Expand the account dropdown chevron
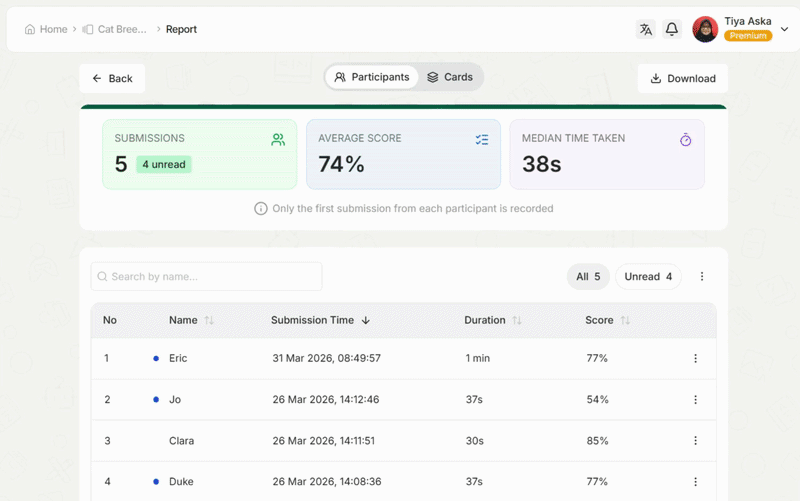 point(784,30)
